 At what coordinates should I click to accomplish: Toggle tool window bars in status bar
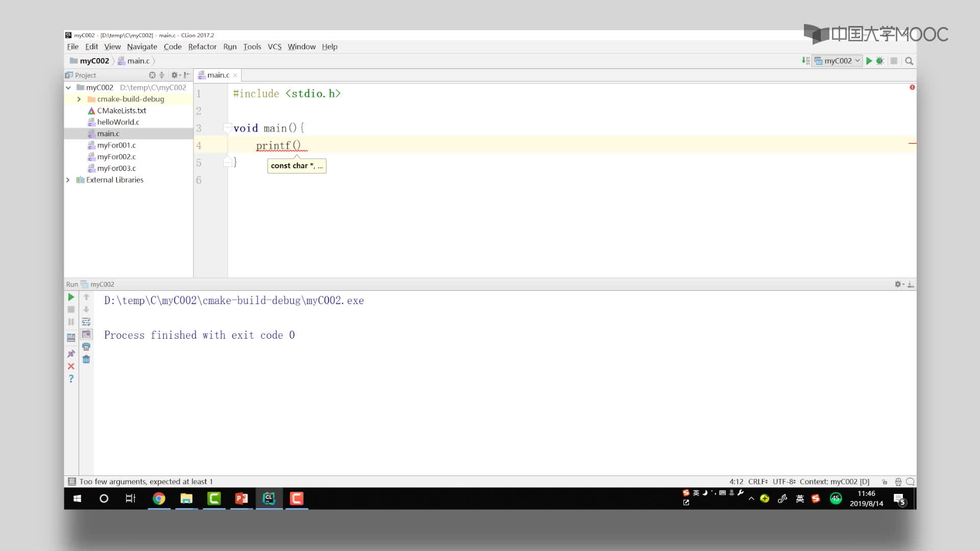pyautogui.click(x=72, y=482)
